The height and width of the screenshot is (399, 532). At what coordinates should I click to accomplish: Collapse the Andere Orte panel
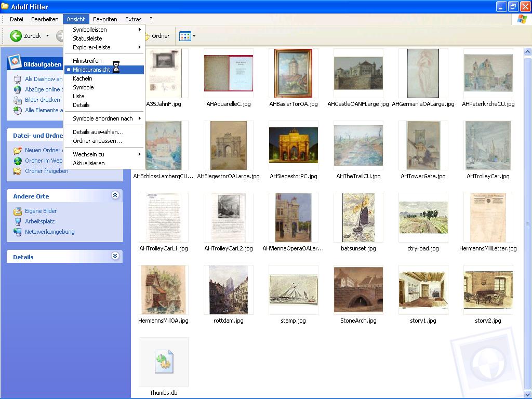click(115, 195)
